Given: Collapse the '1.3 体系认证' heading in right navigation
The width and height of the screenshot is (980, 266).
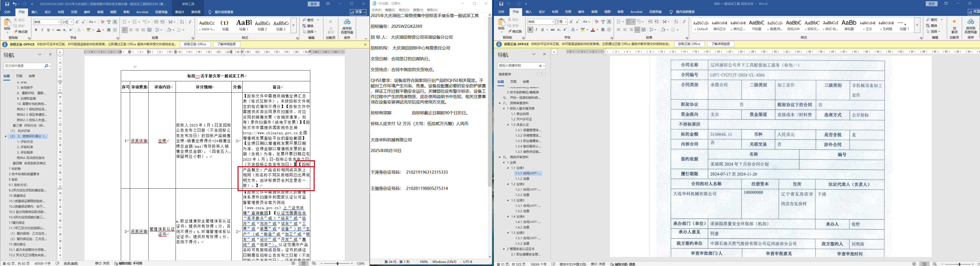Looking at the screenshot, I should click(x=508, y=125).
